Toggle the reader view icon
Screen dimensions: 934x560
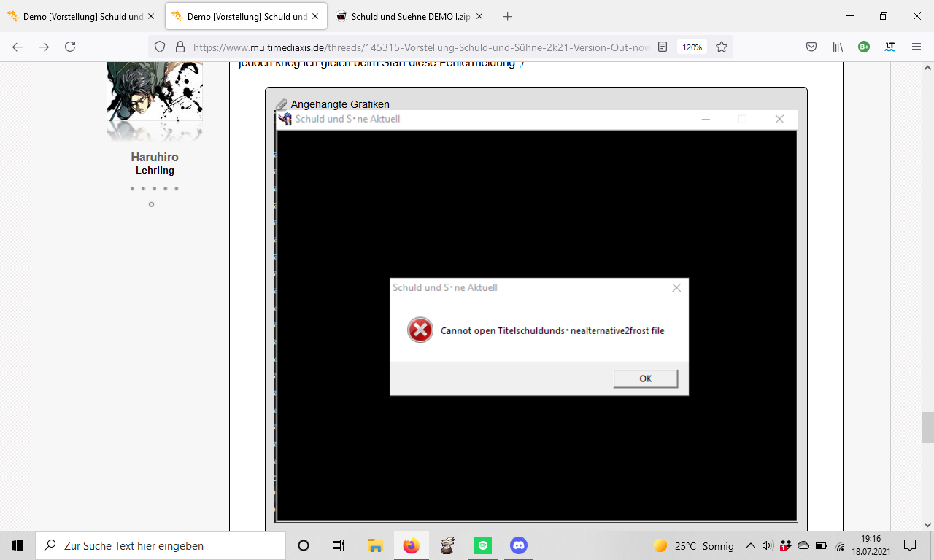(x=663, y=47)
